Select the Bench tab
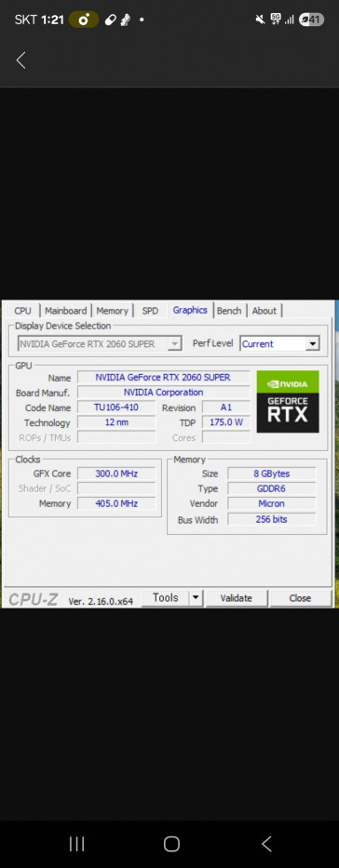The width and height of the screenshot is (339, 868). [229, 311]
